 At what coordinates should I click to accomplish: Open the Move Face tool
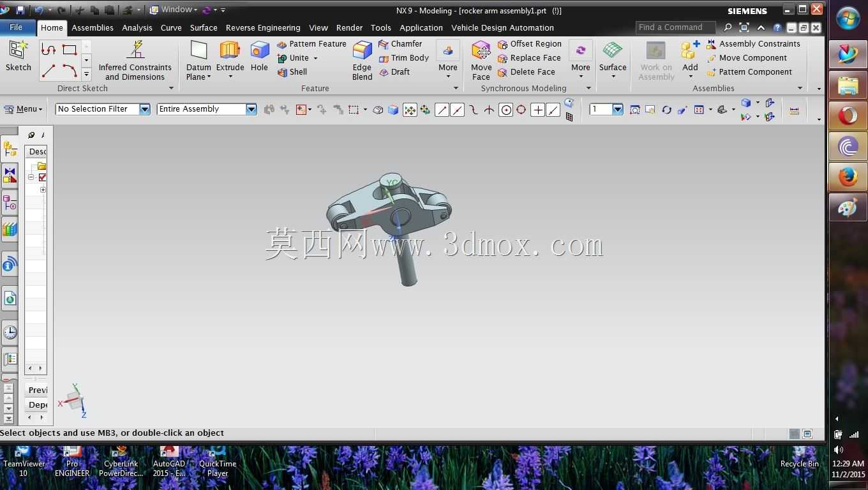click(x=481, y=61)
